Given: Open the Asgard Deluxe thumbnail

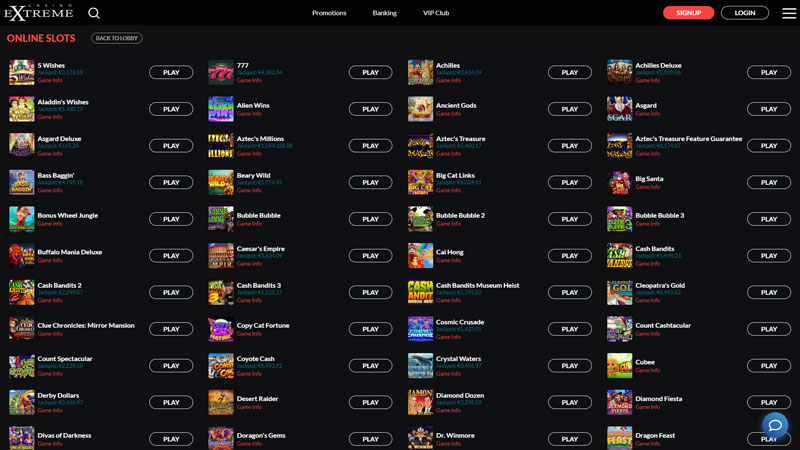Looking at the screenshot, I should [x=21, y=146].
